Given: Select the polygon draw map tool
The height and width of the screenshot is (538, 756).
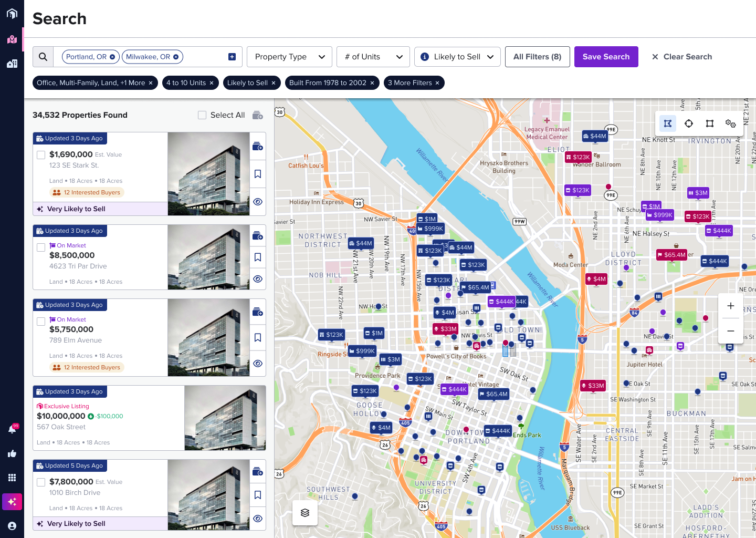Looking at the screenshot, I should point(668,123).
